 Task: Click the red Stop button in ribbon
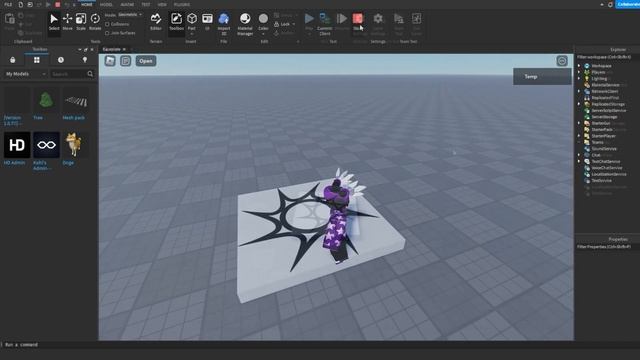tap(358, 19)
